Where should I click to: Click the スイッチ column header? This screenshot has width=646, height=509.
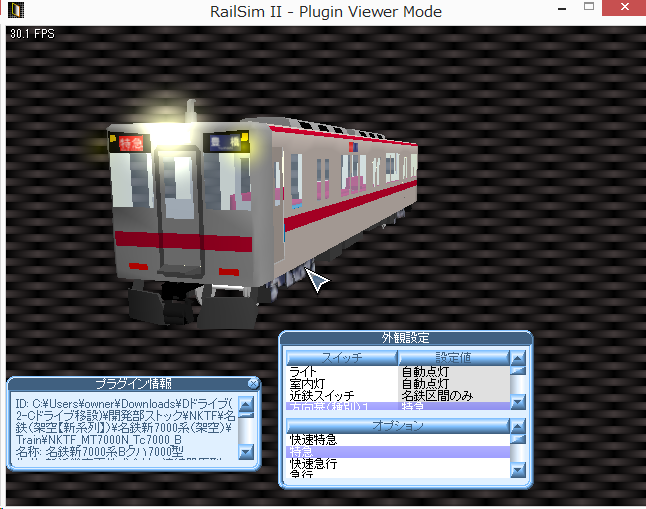click(x=342, y=357)
